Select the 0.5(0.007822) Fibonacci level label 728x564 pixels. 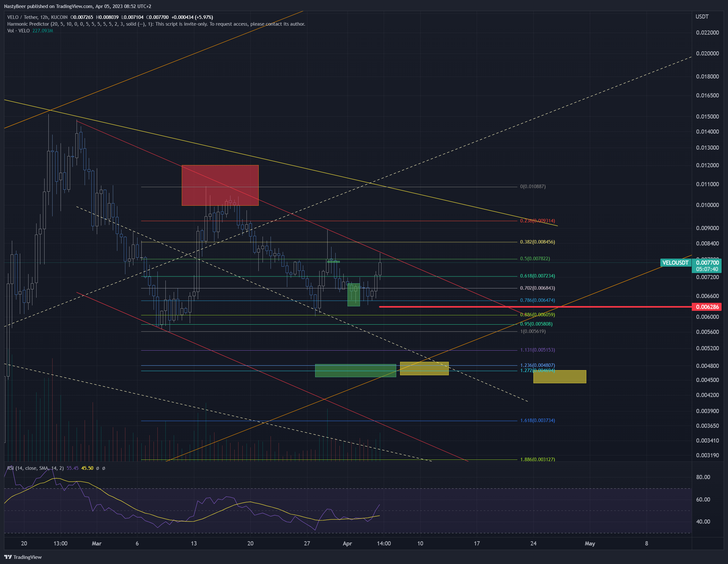point(535,259)
